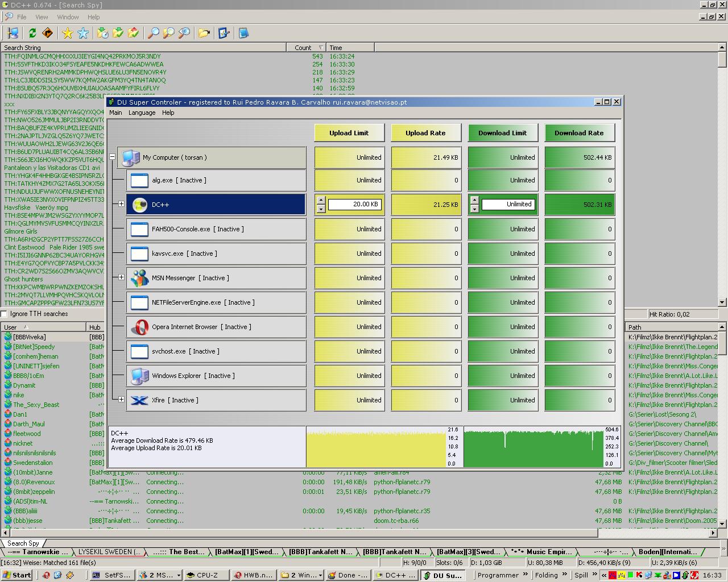Screen dimensions: 728x582
Task: Open the DC++ View menu
Action: [42, 17]
